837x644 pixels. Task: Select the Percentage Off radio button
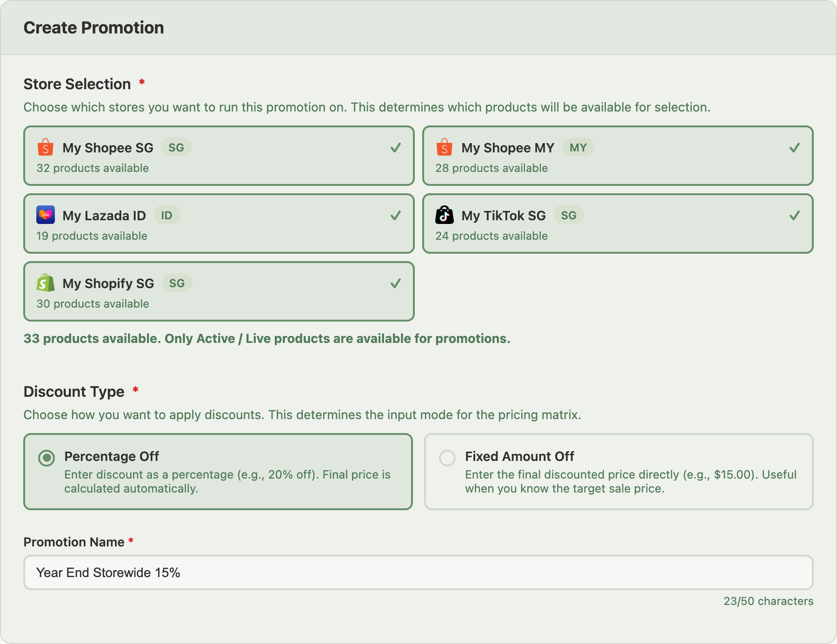click(x=46, y=458)
